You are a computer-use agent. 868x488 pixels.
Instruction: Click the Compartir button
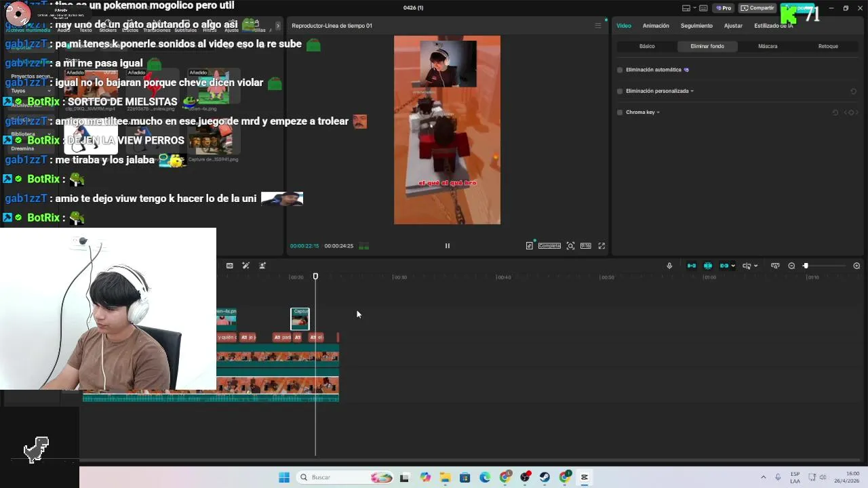(757, 8)
